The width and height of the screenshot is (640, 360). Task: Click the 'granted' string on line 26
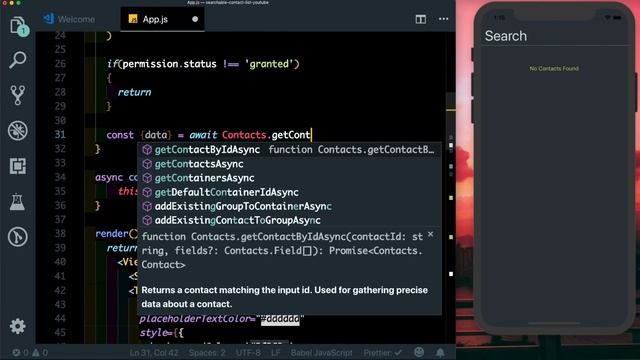click(x=269, y=64)
